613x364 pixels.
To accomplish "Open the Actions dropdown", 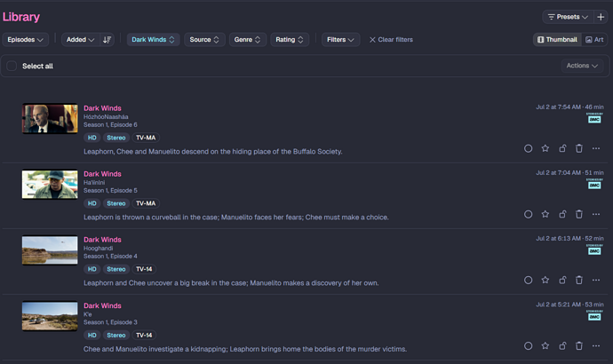I will pyautogui.click(x=582, y=66).
